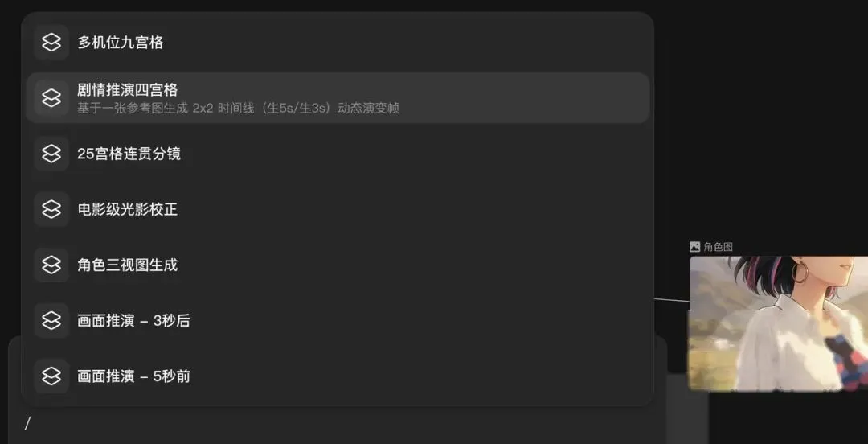
Task: Click the layers icon beside 角色三视图生成
Action: tap(51, 265)
